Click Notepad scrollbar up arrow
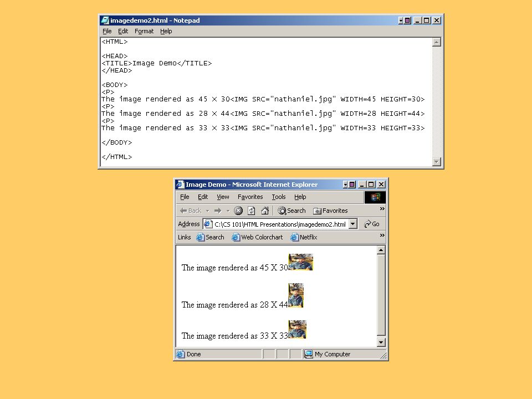This screenshot has height=399, width=532. pyautogui.click(x=437, y=42)
